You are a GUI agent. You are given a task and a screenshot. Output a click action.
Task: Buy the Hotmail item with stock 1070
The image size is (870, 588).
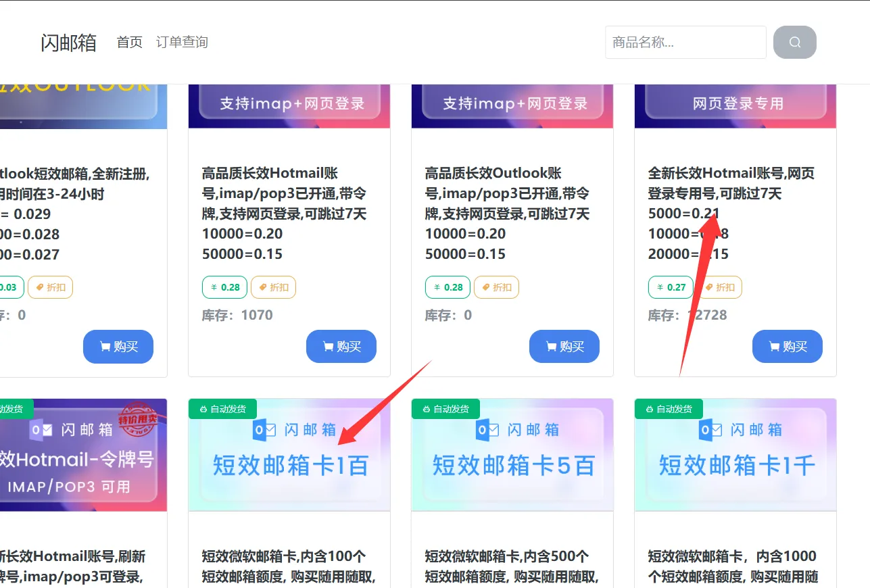click(x=341, y=347)
